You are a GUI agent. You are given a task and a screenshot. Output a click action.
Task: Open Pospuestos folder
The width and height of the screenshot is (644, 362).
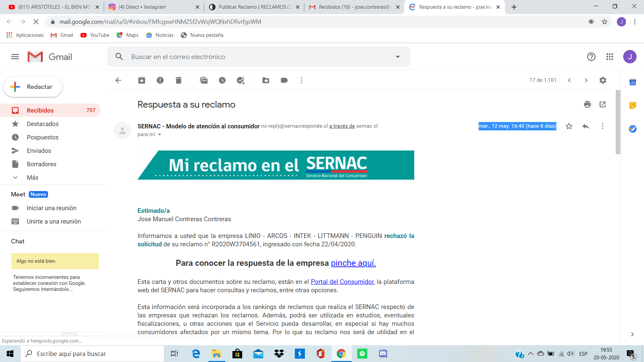(43, 137)
